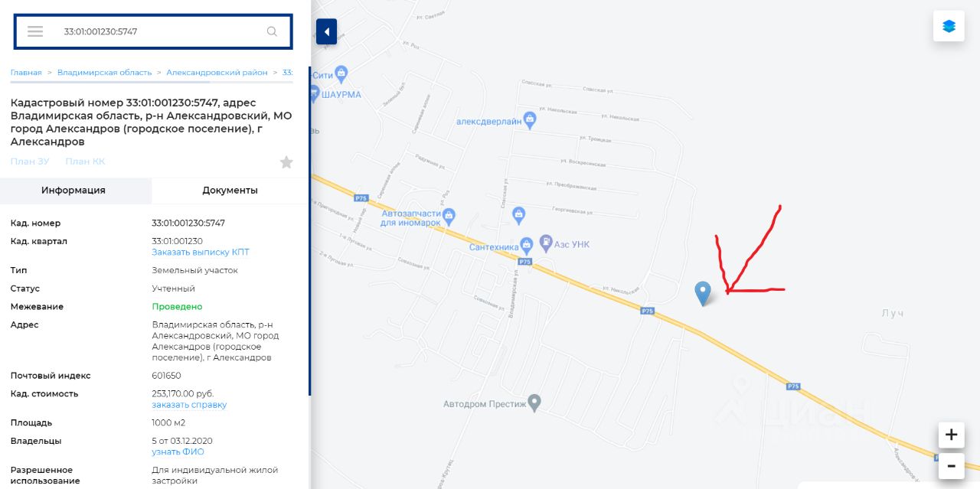The width and height of the screenshot is (980, 489).
Task: Click the blue location pin marker
Action: 702,293
